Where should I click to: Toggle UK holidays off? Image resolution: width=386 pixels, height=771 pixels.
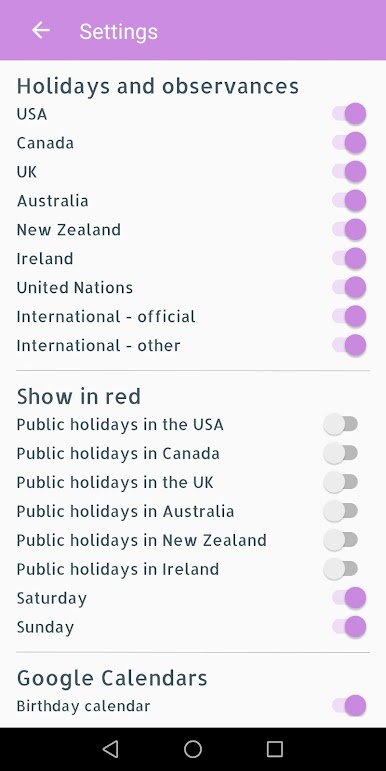pyautogui.click(x=349, y=172)
